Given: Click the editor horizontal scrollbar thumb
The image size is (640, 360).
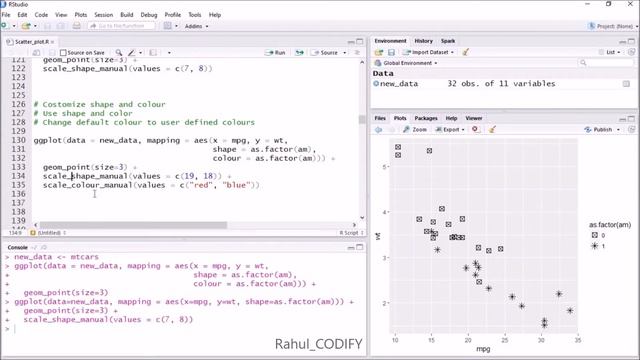Looking at the screenshot, I should pos(133,225).
